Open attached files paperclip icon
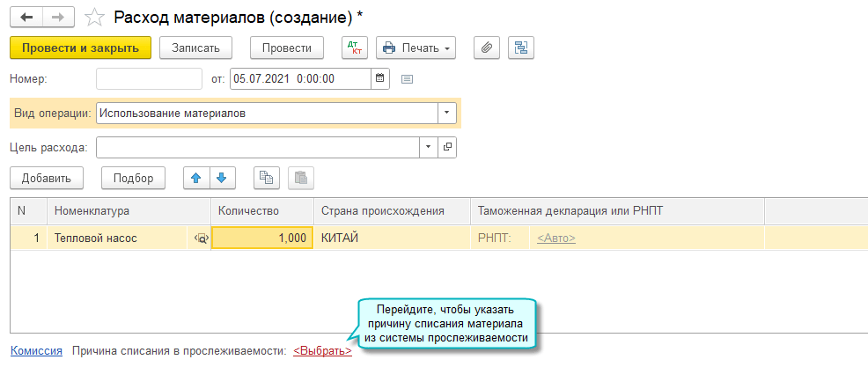Image resolution: width=868 pixels, height=367 pixels. tap(487, 48)
